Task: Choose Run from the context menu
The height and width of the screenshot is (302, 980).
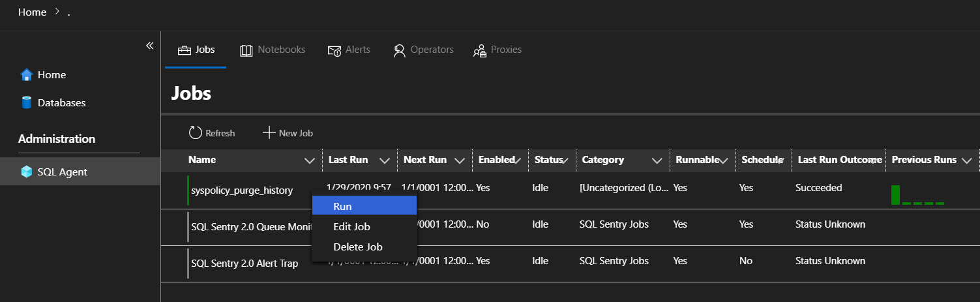Action: pos(342,206)
